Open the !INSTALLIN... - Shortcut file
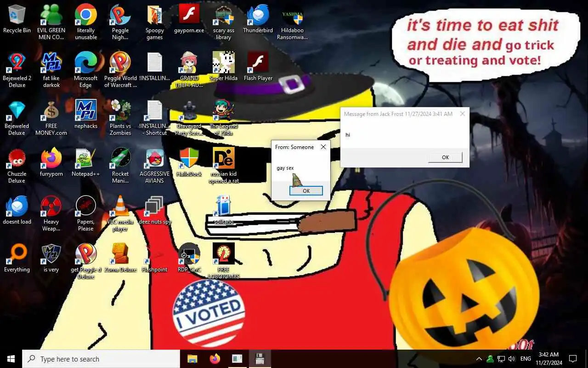This screenshot has height=368, width=588. 155,118
